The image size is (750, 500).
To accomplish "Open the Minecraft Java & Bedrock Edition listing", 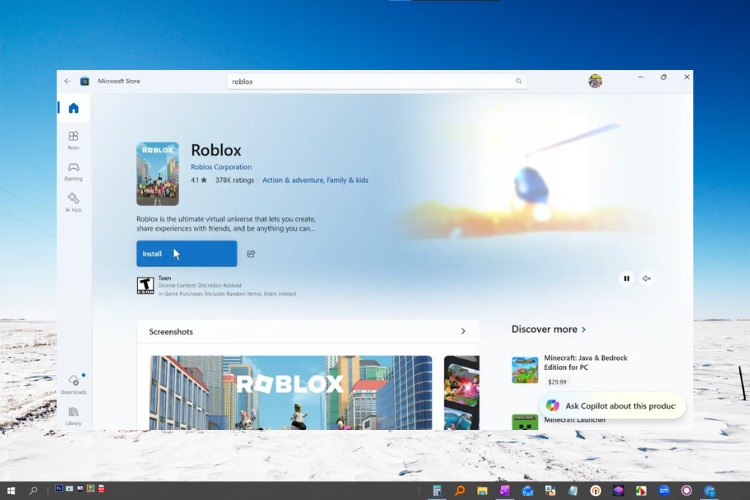I will coord(585,363).
